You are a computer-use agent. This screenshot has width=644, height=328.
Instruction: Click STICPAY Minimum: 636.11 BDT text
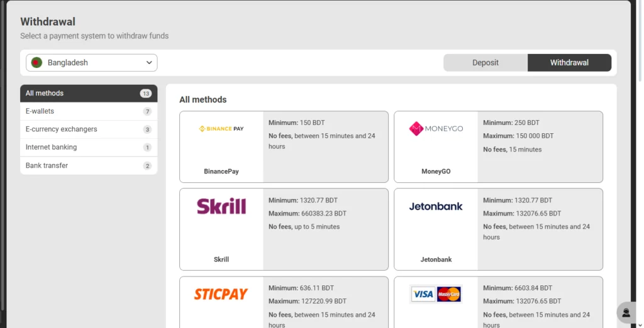301,288
